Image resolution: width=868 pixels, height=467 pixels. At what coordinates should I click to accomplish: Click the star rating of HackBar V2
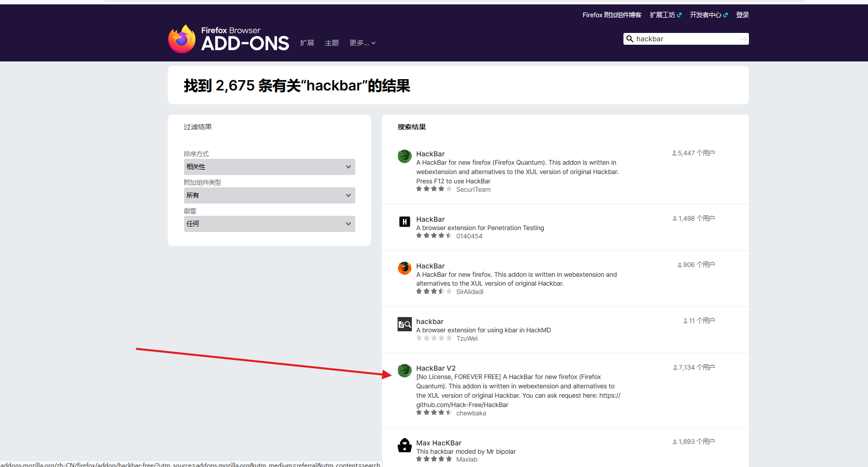pyautogui.click(x=434, y=413)
